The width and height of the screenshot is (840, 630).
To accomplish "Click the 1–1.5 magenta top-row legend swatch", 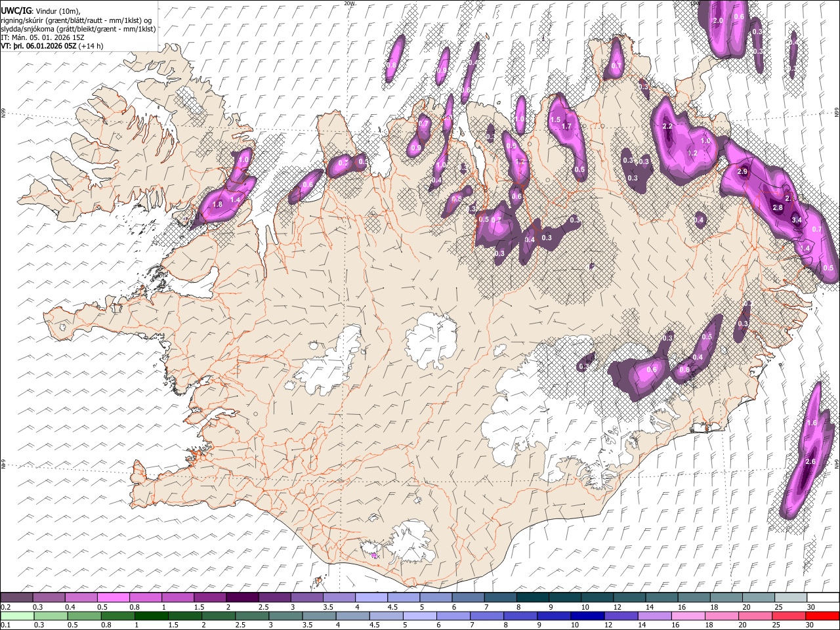I will click(x=178, y=597).
